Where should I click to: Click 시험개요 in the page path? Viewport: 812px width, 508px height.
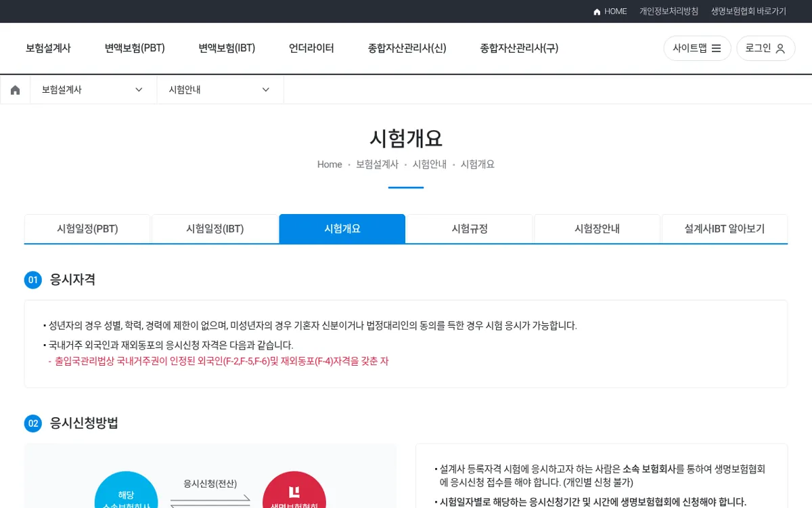(478, 165)
